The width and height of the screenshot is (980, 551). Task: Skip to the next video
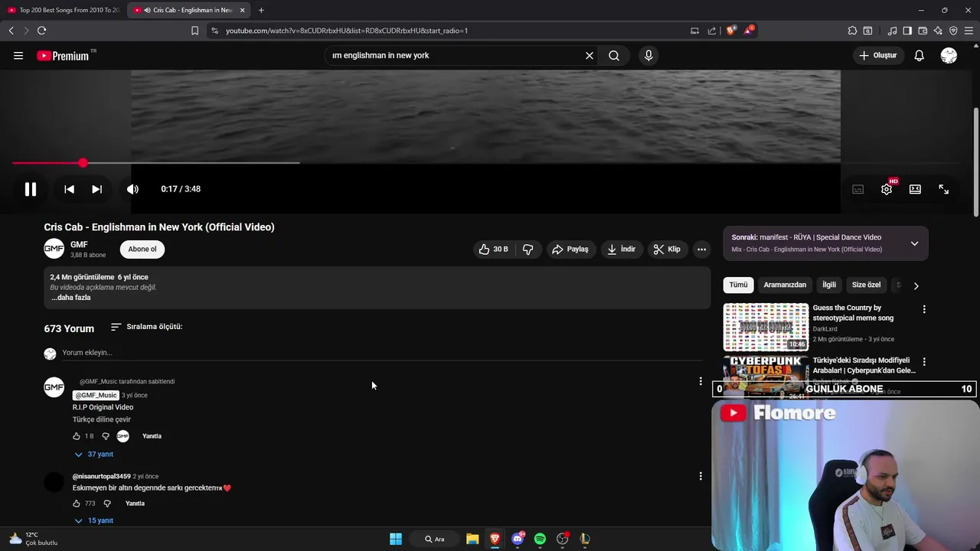[96, 189]
